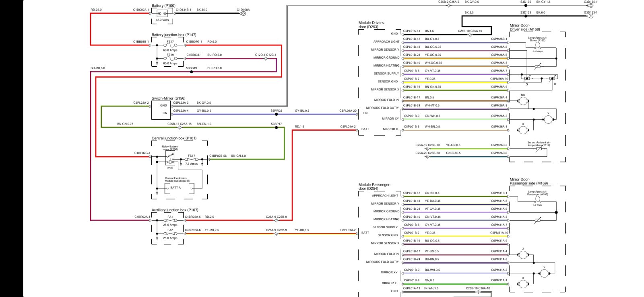Click the G1D108A ground terminal symbol
This screenshot has width=644, height=297.
[243, 13]
